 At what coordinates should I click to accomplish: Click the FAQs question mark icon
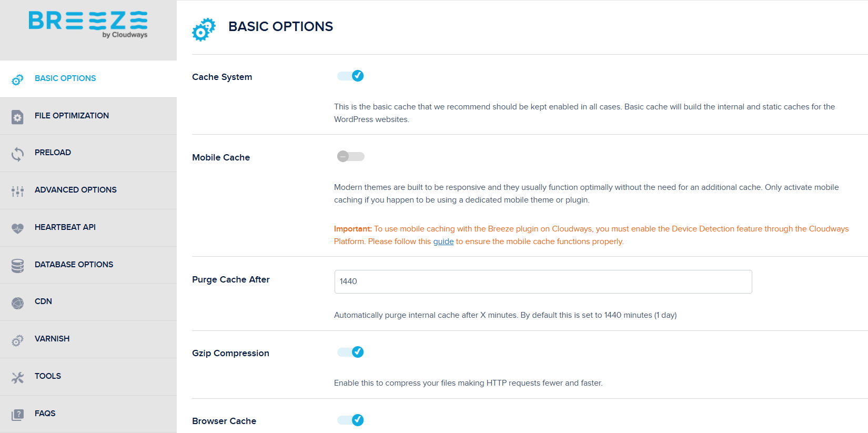pyautogui.click(x=17, y=415)
